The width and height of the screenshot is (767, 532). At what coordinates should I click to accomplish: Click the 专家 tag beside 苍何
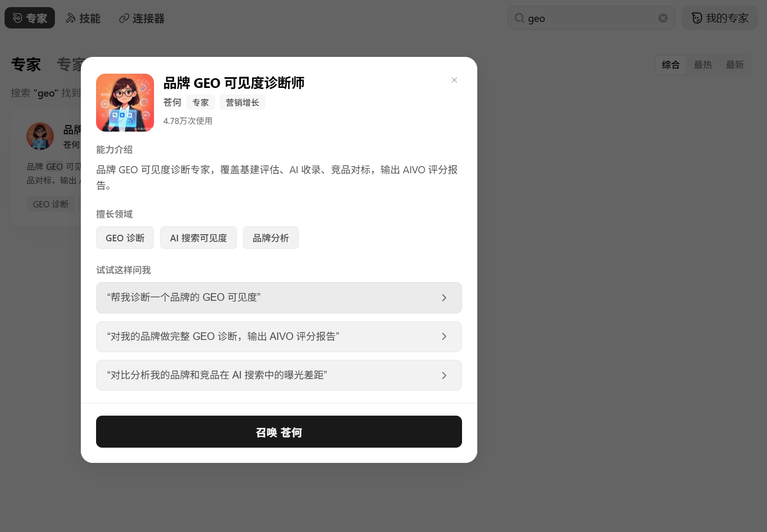tap(201, 103)
